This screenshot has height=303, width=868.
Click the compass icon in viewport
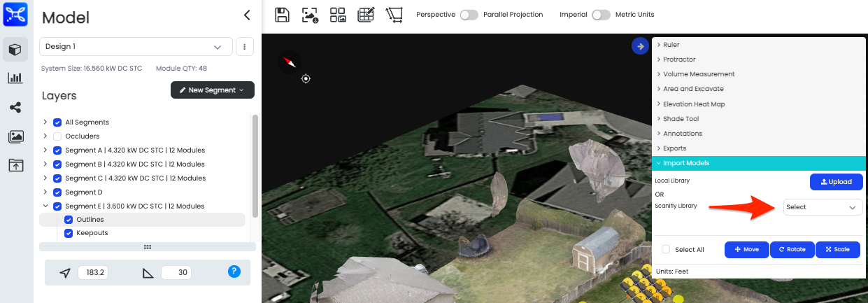[x=290, y=63]
